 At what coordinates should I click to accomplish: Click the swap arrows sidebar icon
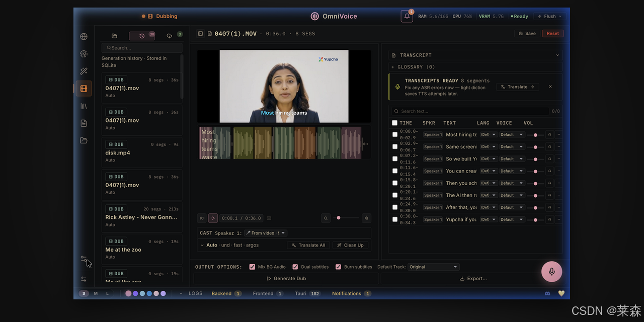click(x=84, y=279)
